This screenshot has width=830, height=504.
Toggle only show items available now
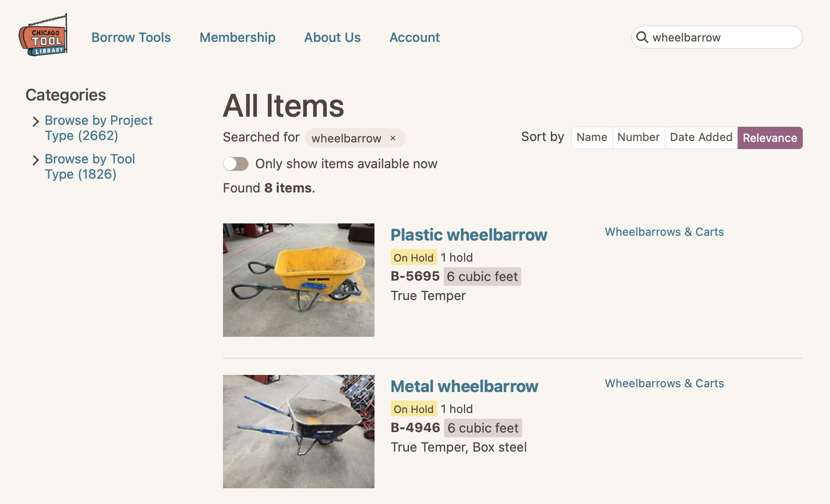(236, 164)
